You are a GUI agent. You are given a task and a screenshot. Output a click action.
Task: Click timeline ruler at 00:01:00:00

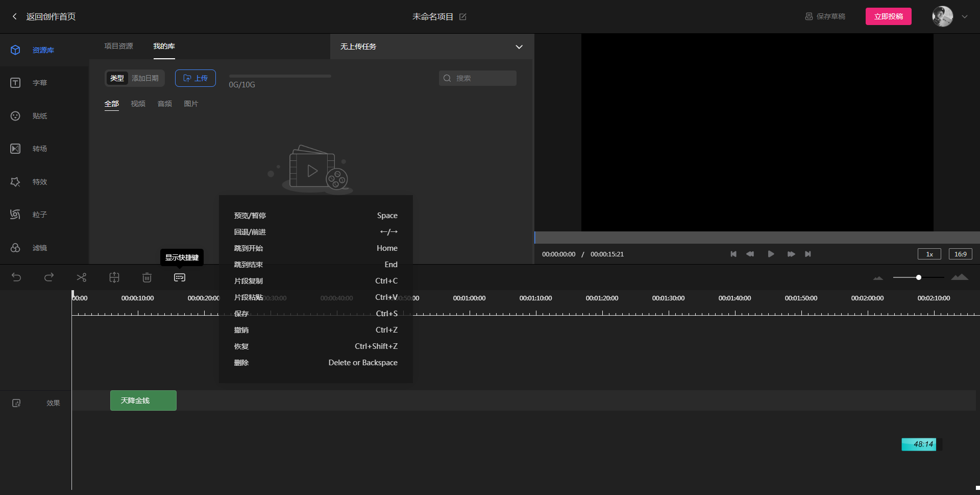click(470, 298)
